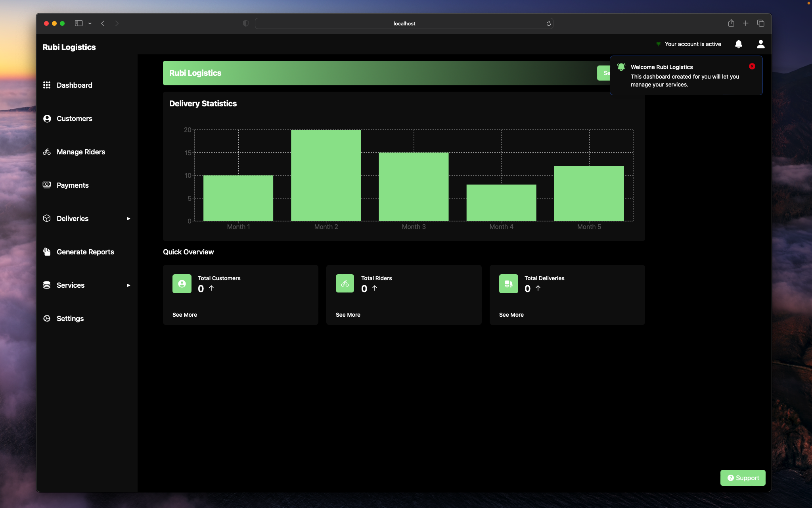Click the Total Deliveries truck icon
This screenshot has height=508, width=812.
508,284
